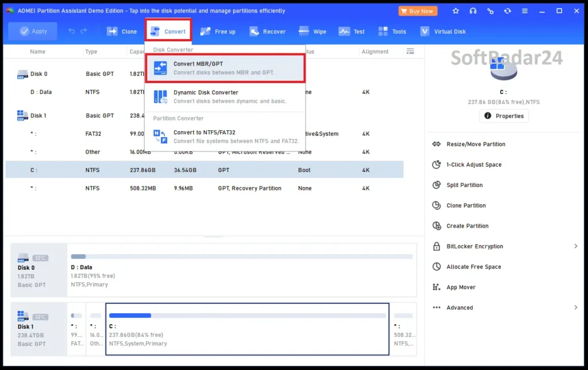
Task: Choose Convert to NTFS/FAT32 option
Action: tap(225, 137)
